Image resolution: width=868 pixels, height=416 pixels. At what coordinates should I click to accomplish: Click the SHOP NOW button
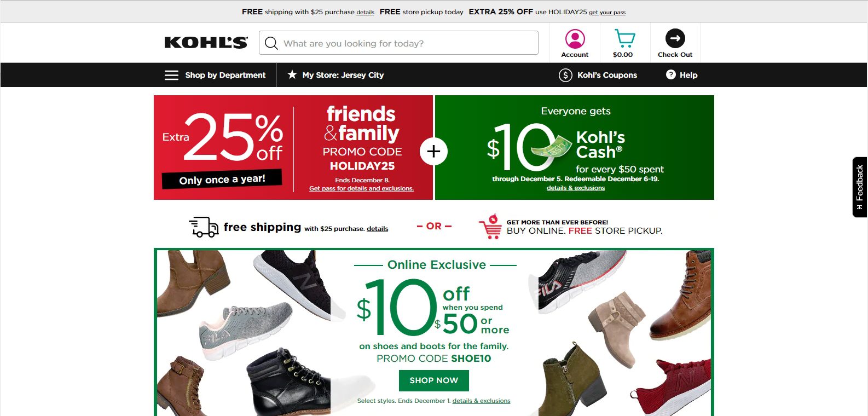pos(434,380)
